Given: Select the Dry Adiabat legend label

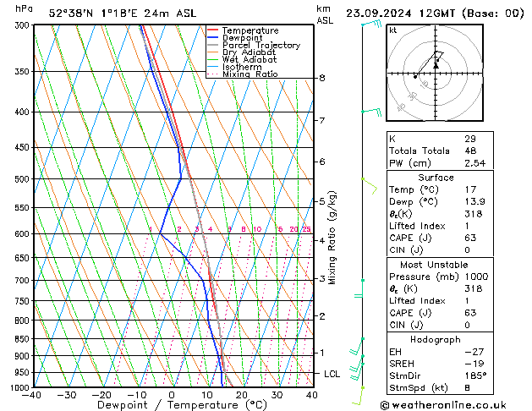Looking at the screenshot, I should [249, 52].
